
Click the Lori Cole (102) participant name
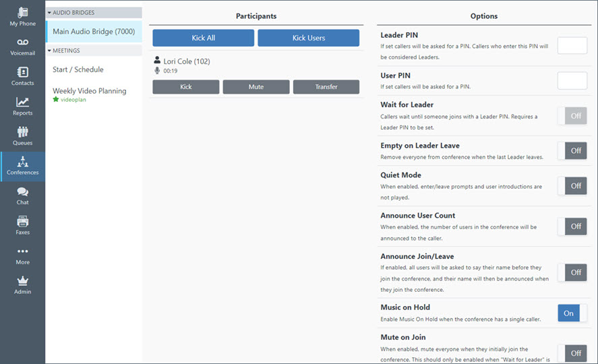tap(187, 61)
